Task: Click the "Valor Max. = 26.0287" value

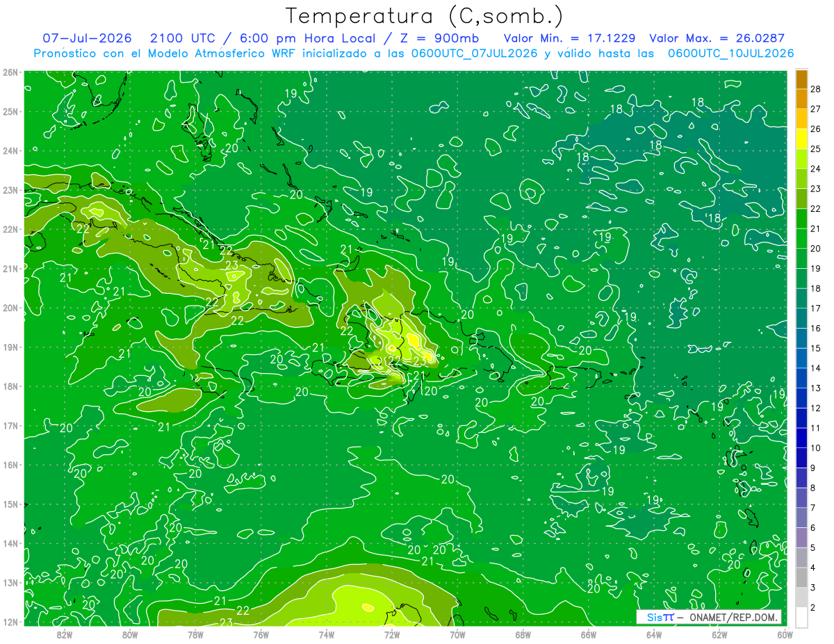Action: tap(717, 38)
